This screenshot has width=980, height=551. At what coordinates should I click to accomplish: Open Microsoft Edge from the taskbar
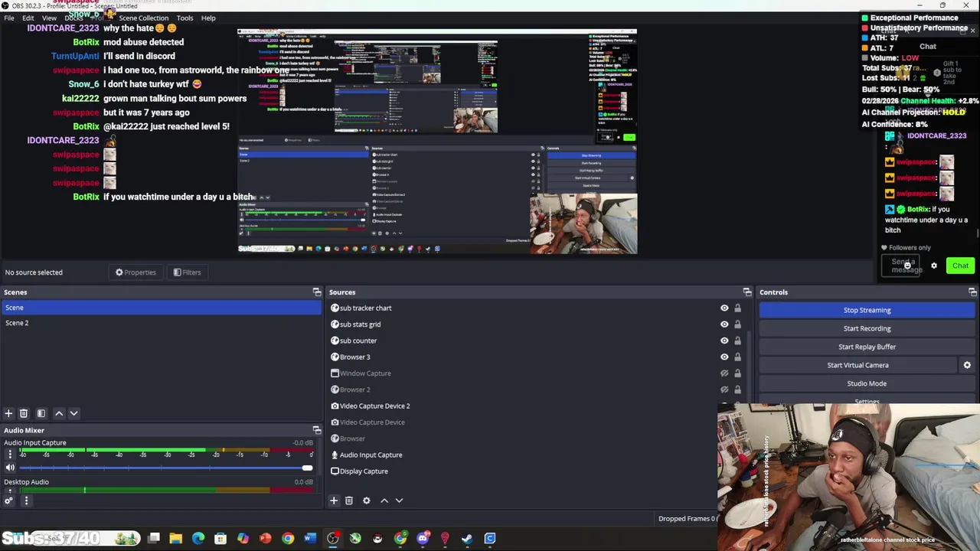(x=198, y=539)
